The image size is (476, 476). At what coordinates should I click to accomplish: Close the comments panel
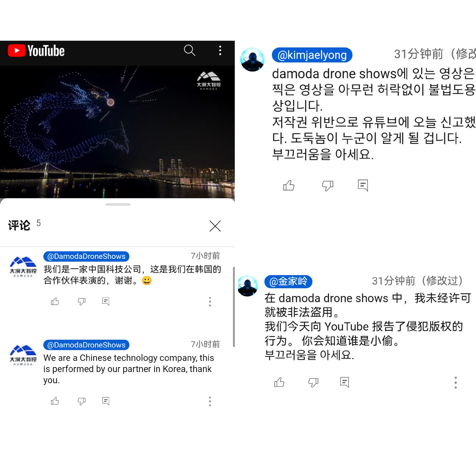tap(215, 226)
